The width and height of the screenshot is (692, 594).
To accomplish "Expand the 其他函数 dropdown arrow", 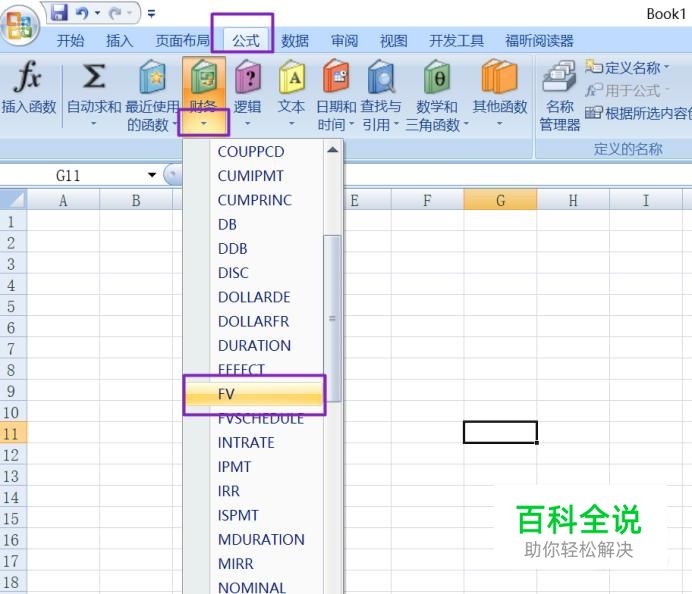I will 499,124.
